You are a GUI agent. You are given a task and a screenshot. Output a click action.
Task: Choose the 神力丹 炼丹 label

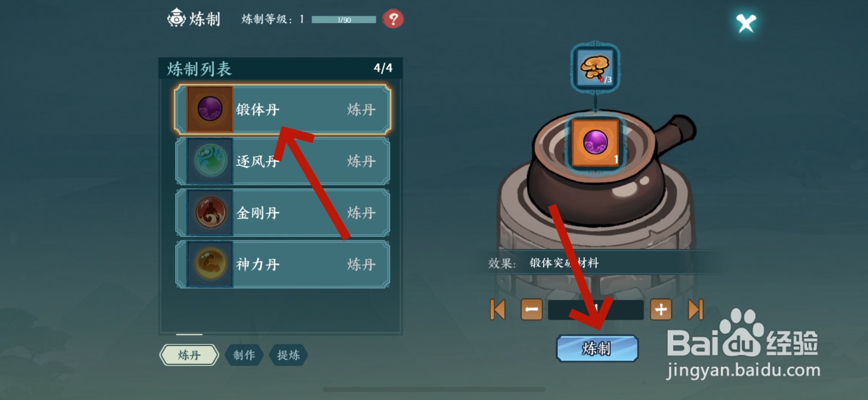[361, 264]
